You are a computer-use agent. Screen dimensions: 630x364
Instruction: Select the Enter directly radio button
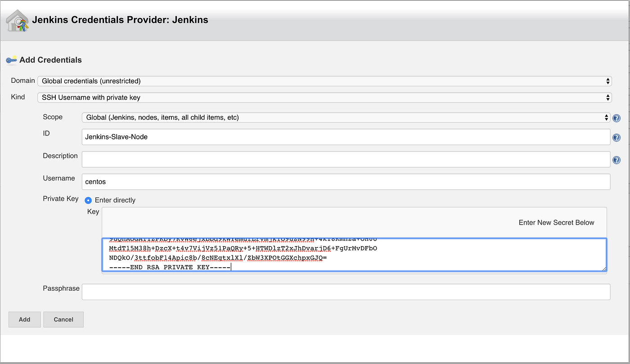[88, 200]
